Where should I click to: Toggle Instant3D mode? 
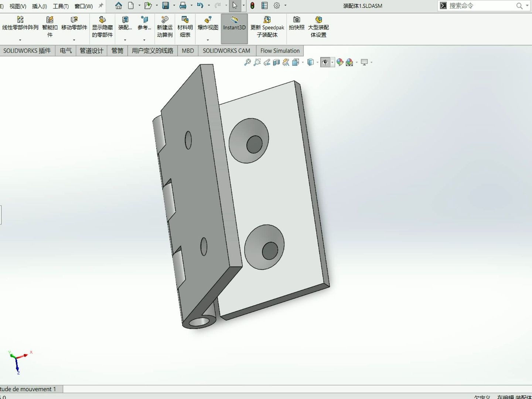tap(234, 29)
